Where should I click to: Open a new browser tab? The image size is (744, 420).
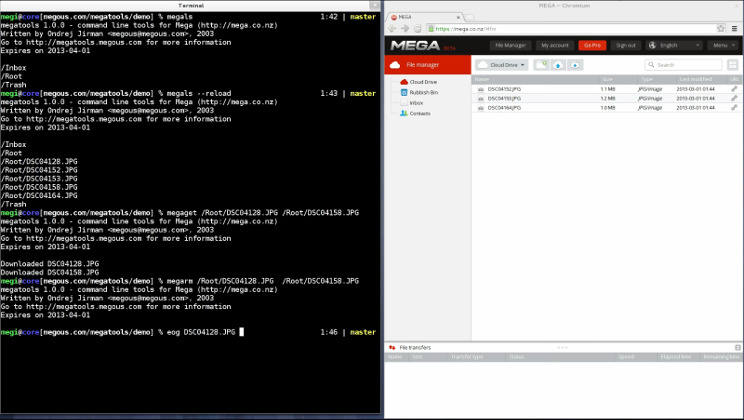coord(469,18)
